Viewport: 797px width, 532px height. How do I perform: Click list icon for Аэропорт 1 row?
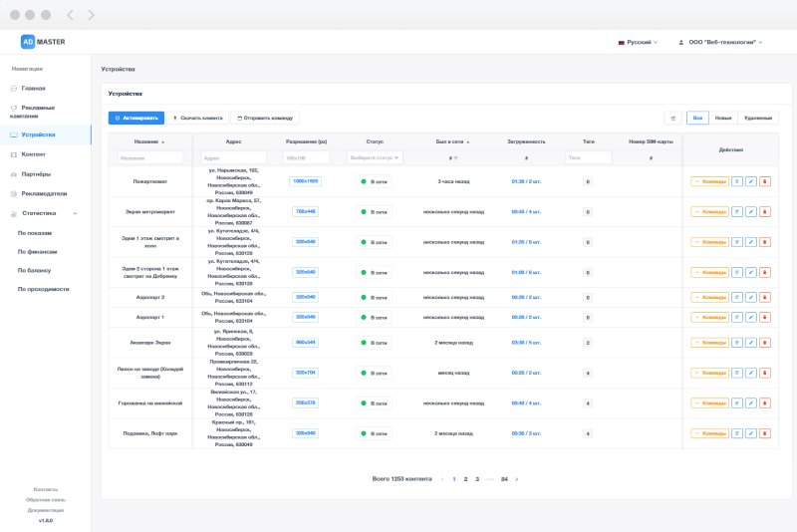pyautogui.click(x=737, y=317)
